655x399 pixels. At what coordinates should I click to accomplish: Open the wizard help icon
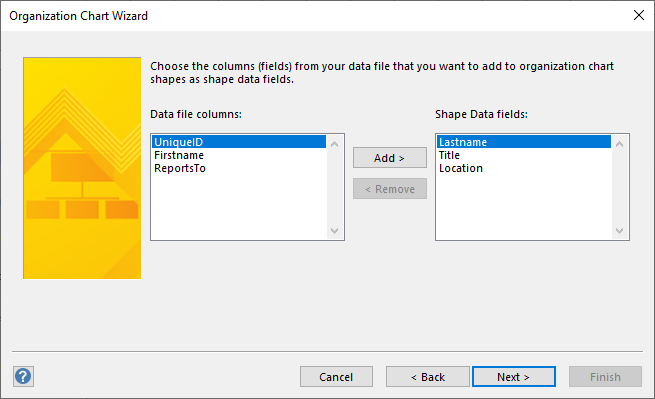pyautogui.click(x=23, y=376)
